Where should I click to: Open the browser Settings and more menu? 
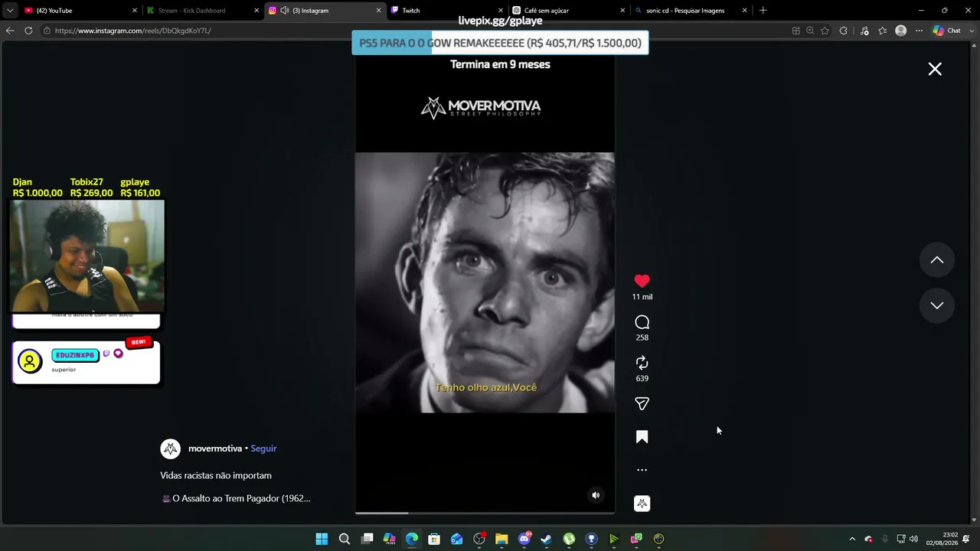point(920,31)
